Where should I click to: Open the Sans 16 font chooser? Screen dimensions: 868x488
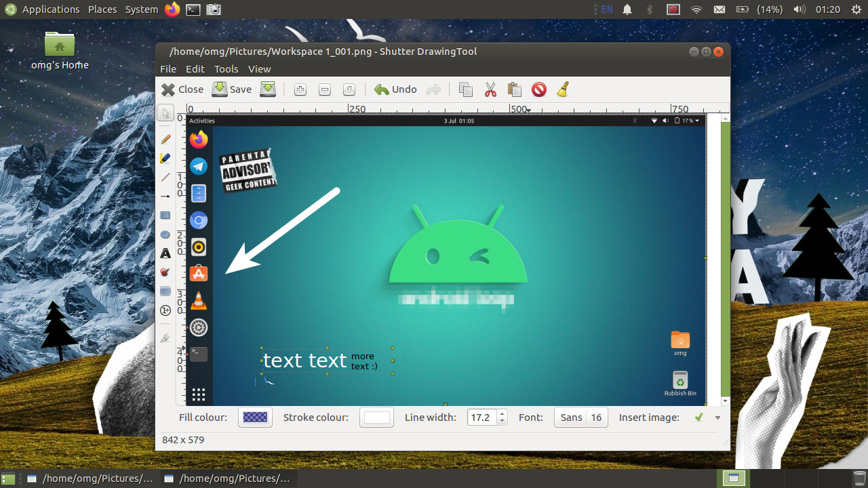[580, 418]
